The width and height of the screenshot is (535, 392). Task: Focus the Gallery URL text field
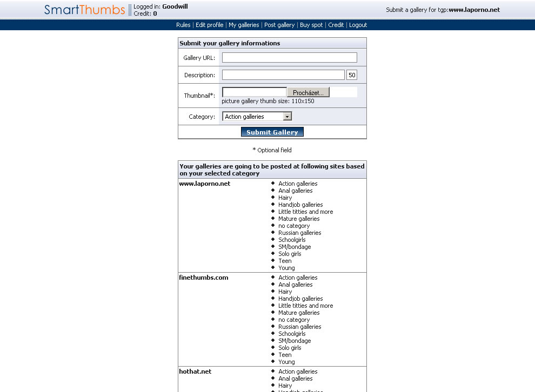[289, 58]
